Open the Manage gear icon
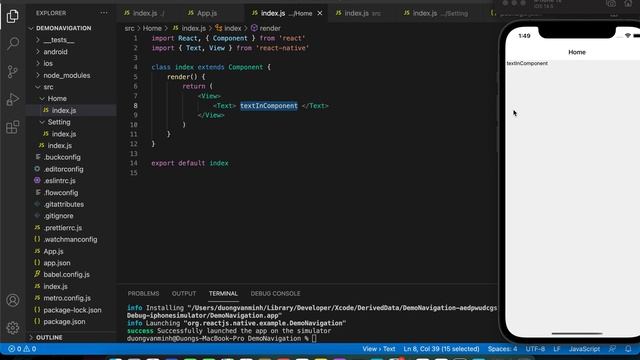The width and height of the screenshot is (640, 360). 13,328
